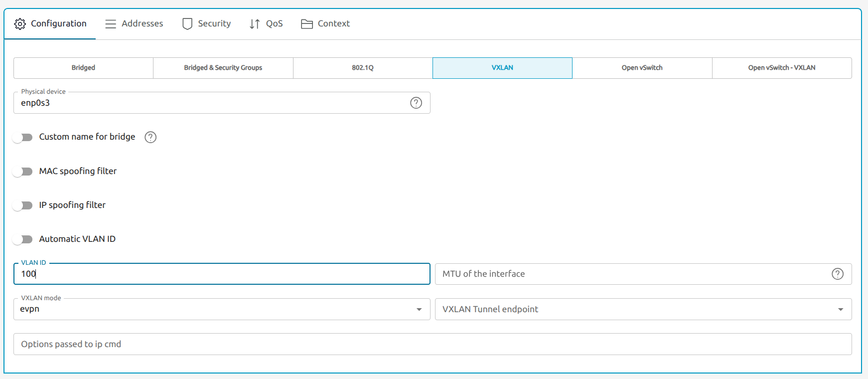Open help for MTU of the interface

838,274
